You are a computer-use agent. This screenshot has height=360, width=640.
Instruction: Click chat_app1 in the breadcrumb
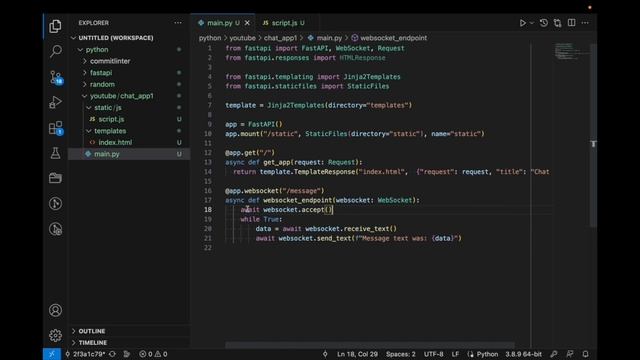pos(280,38)
